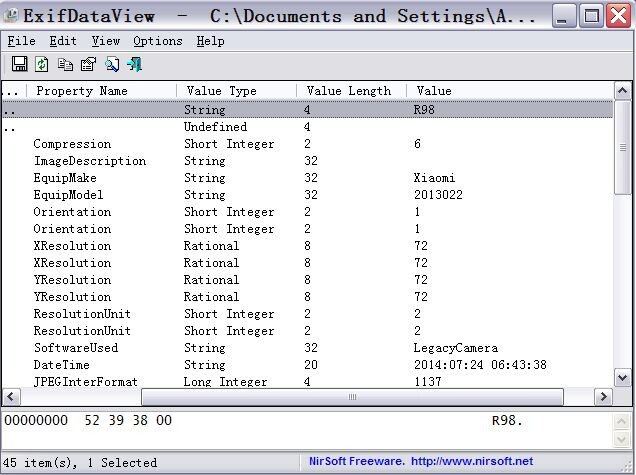Click the R98. text in hex pane
Viewport: 636px width, 475px height.
[507, 420]
